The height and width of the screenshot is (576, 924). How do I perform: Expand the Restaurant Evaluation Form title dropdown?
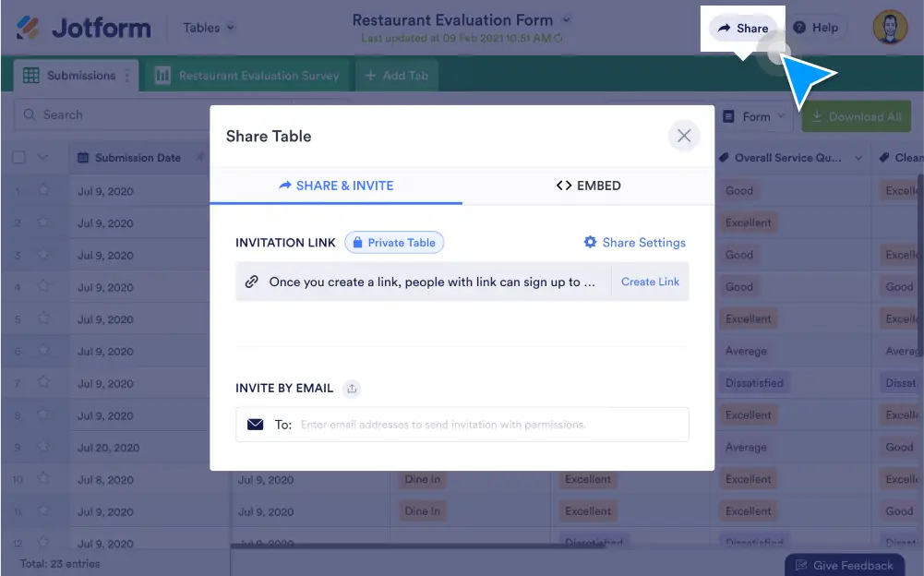(x=566, y=18)
